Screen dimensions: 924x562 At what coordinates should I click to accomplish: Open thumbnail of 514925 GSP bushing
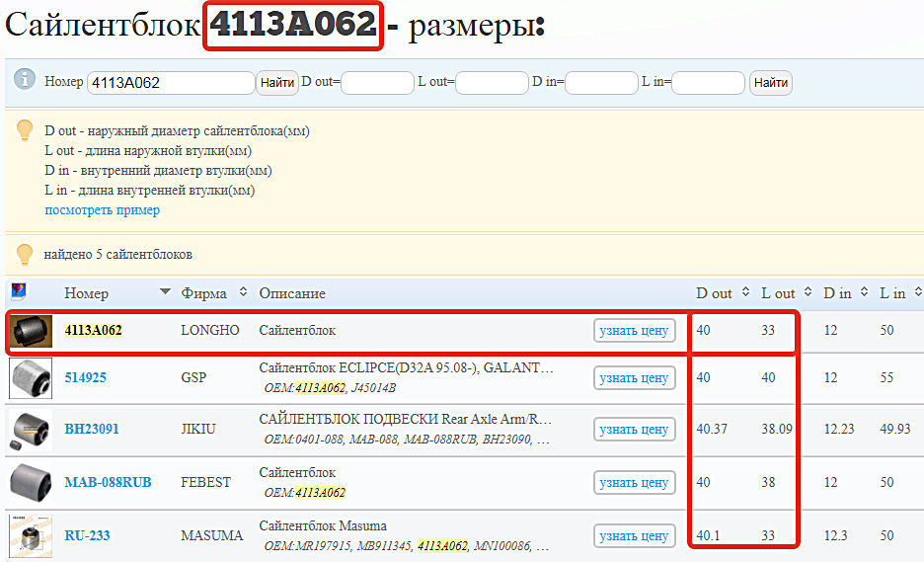(x=31, y=378)
